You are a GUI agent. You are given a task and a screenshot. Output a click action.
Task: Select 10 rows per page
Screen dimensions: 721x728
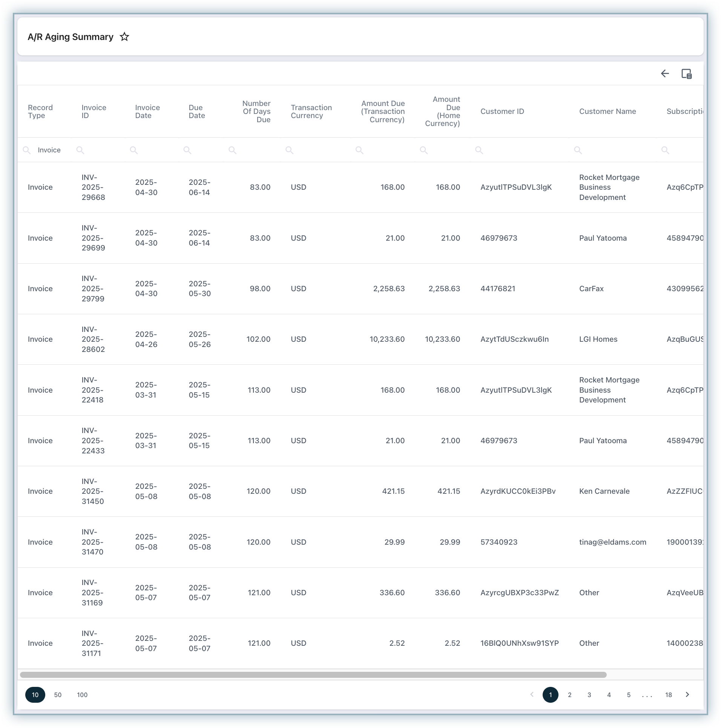tap(35, 695)
